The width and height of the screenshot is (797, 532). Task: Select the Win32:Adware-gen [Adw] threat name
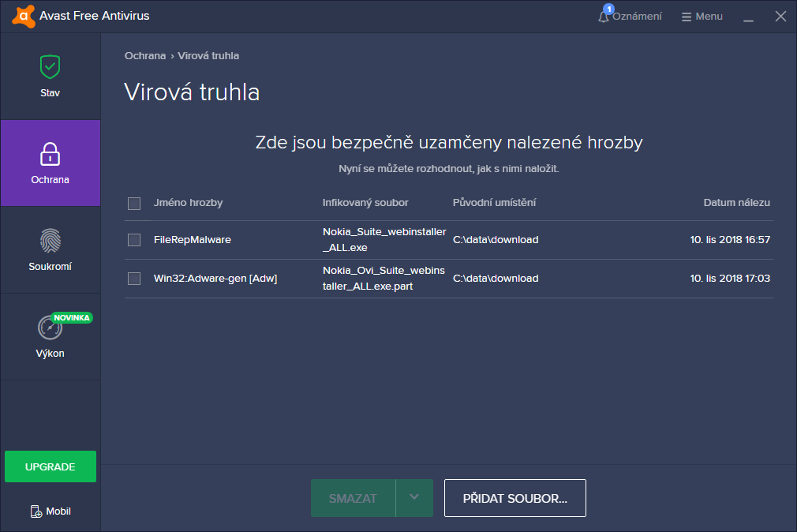point(215,278)
